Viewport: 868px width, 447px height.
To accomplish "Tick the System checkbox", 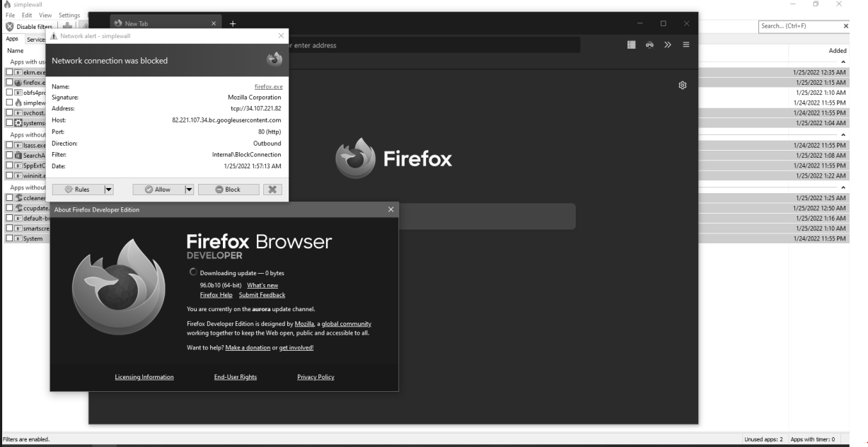I will tap(9, 238).
